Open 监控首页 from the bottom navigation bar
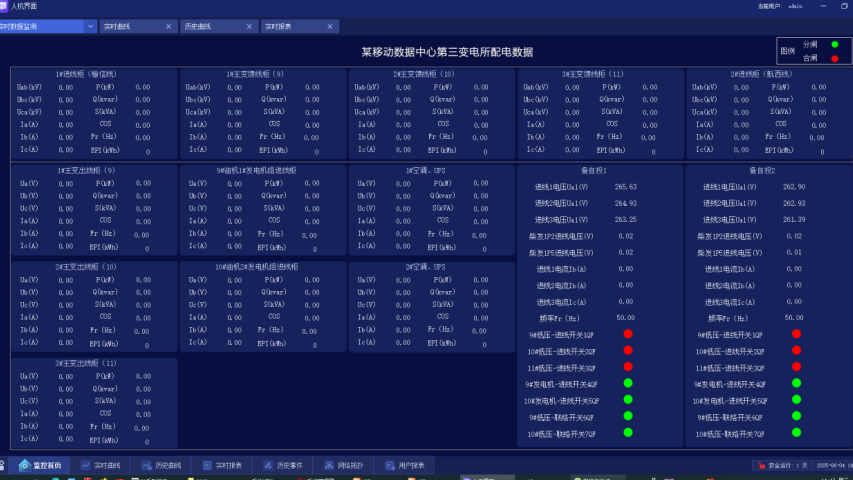Screen dimensions: 853x480 (x=40, y=465)
